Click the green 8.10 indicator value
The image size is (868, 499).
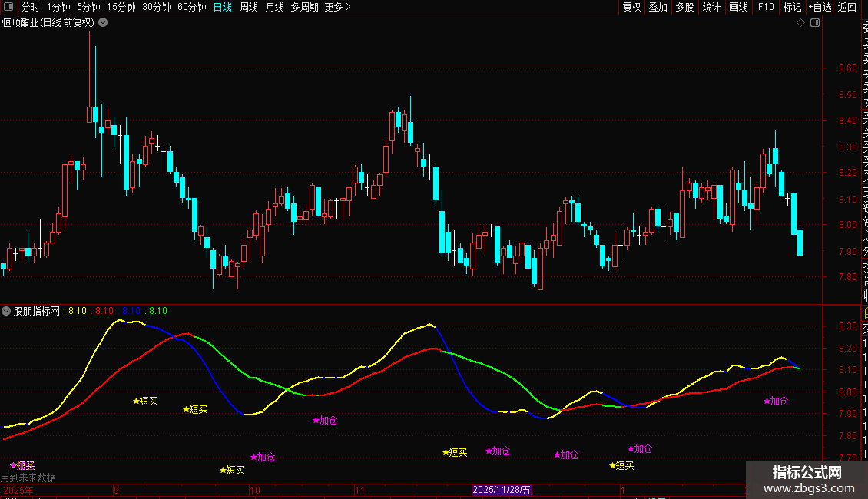[157, 311]
